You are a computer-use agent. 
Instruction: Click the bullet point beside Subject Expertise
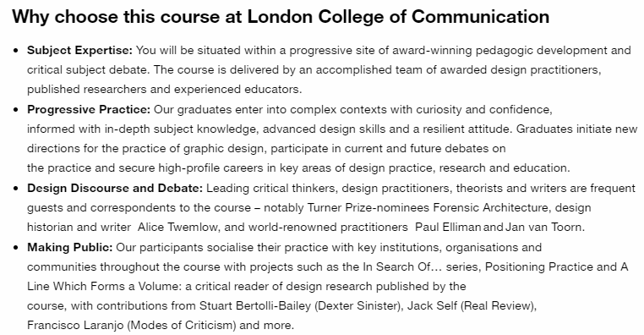point(16,51)
